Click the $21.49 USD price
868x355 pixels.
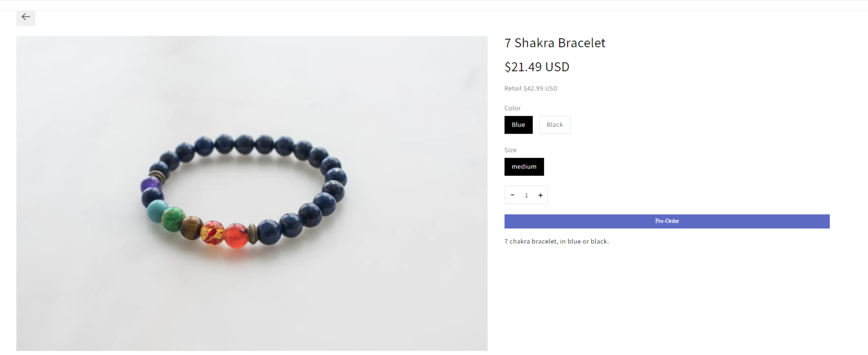click(537, 67)
